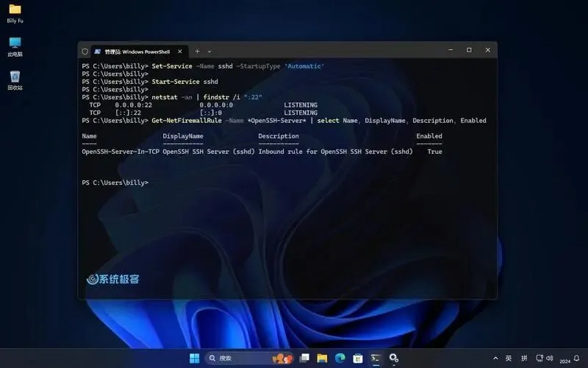Open the volume speaker tray icon
Viewport: 588px width, 368px height.
click(x=550, y=358)
